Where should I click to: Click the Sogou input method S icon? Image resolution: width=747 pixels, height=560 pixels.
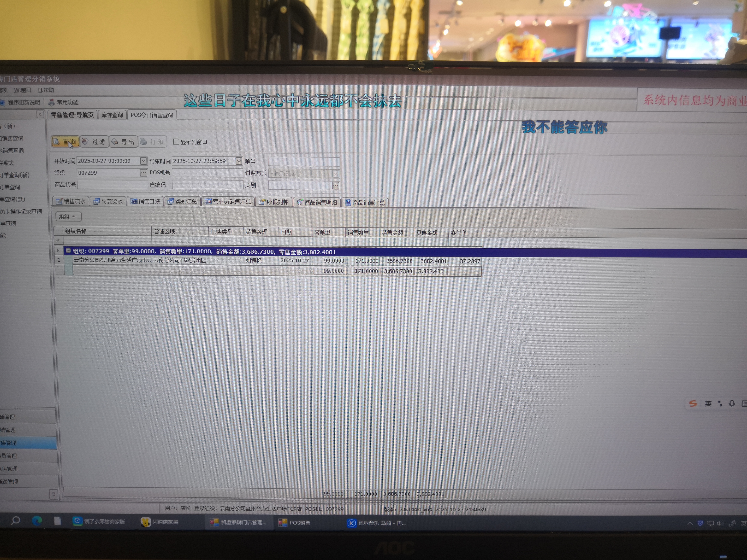pyautogui.click(x=693, y=403)
